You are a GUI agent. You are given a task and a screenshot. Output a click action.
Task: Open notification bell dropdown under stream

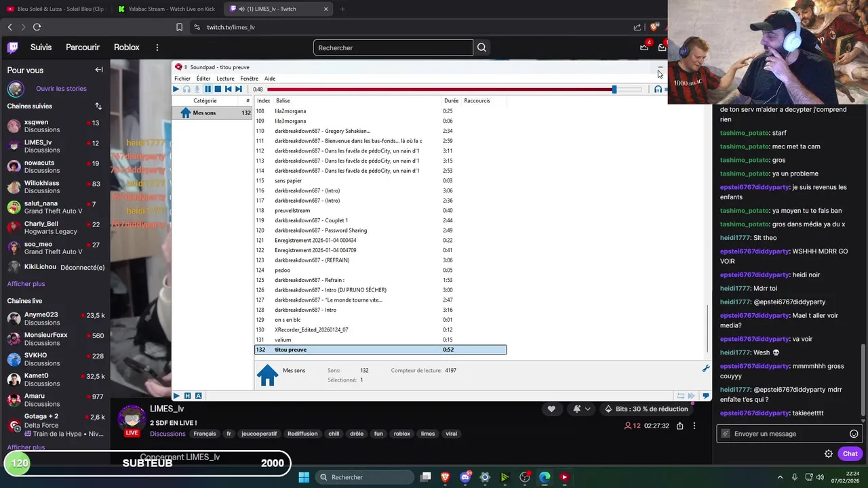click(582, 409)
